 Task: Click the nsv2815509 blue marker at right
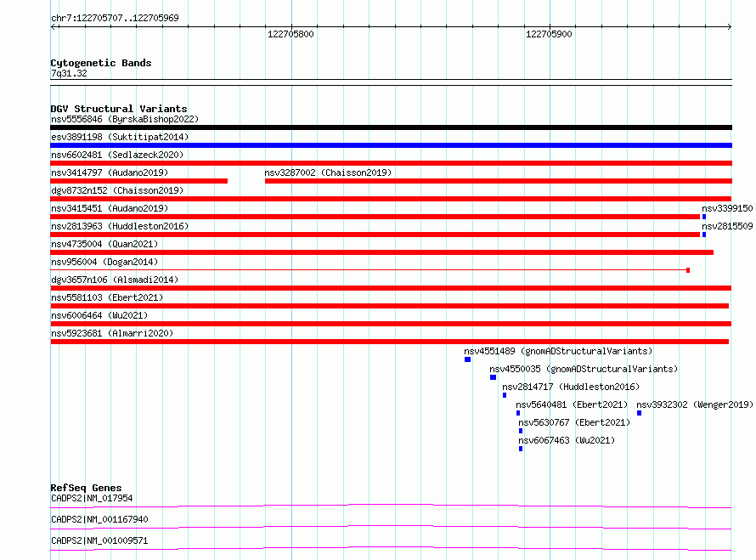click(x=704, y=235)
